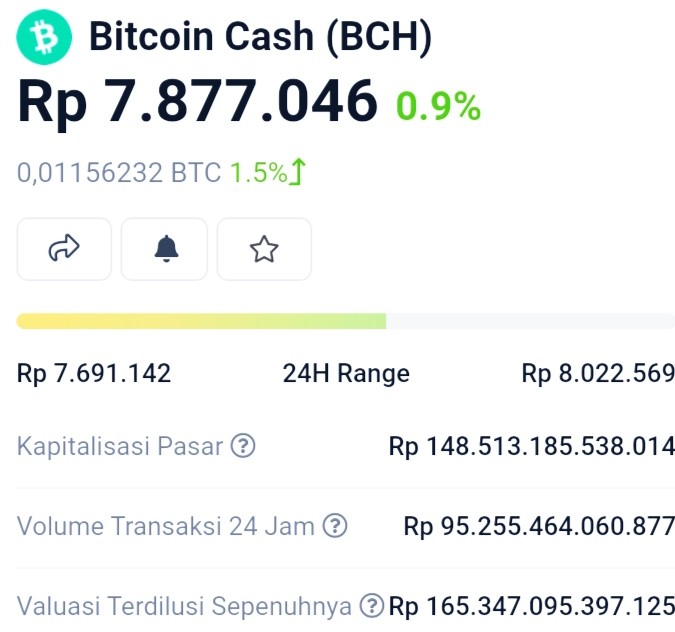Open help icon next to Kapitalisasi Pasar
Screen dimensions: 675x632
pos(243,446)
